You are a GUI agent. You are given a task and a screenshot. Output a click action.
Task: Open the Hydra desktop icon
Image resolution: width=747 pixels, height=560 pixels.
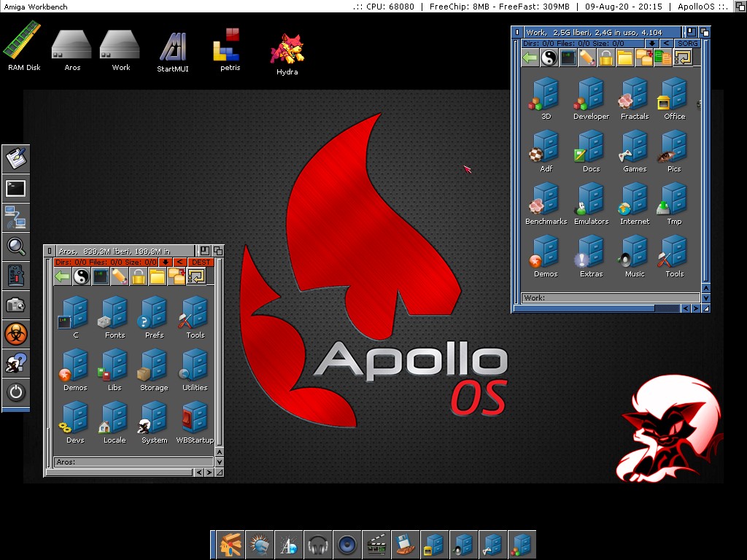(x=287, y=53)
